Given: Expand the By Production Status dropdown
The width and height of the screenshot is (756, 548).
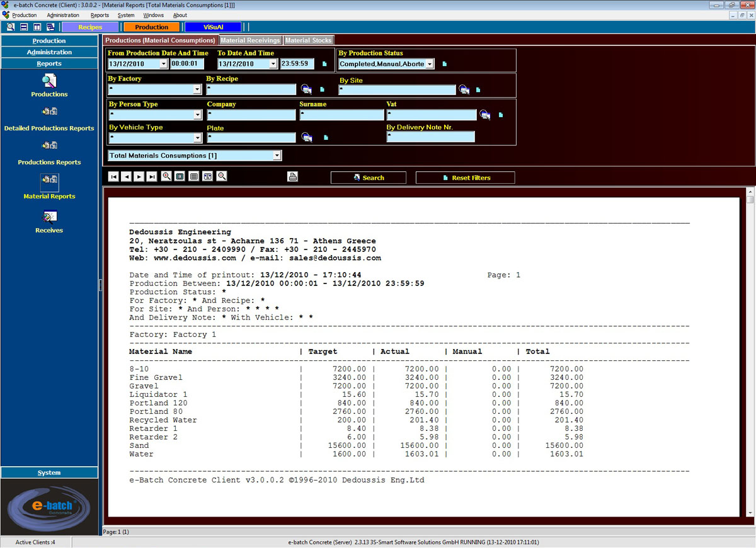Looking at the screenshot, I should pyautogui.click(x=429, y=64).
